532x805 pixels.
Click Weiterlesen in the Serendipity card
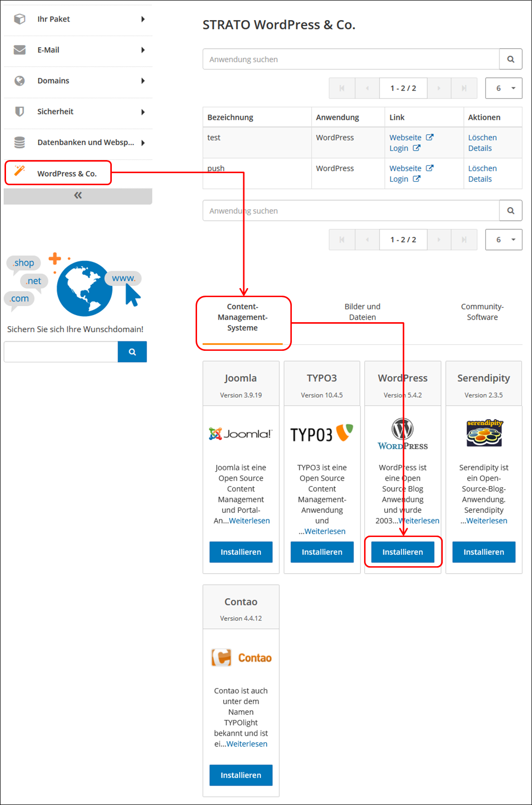point(487,521)
